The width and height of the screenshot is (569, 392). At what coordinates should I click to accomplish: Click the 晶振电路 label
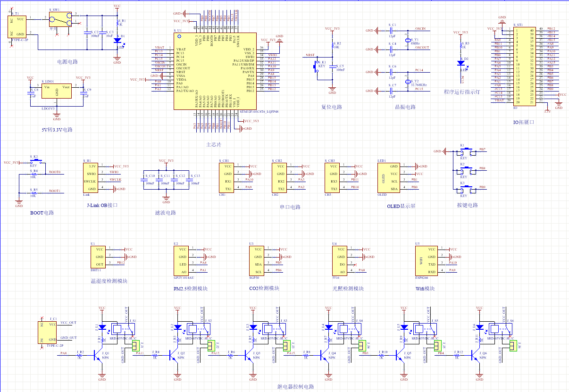406,107
